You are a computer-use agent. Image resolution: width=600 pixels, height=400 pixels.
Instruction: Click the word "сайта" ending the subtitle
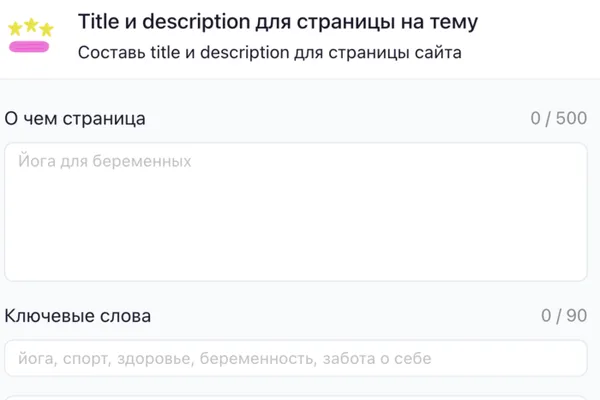439,52
